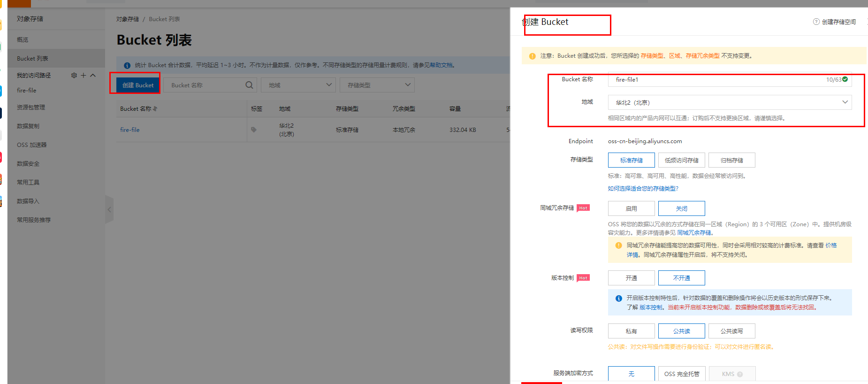Collapse 我的访问路径 with the up chevron
868x384 pixels.
pyautogui.click(x=93, y=75)
